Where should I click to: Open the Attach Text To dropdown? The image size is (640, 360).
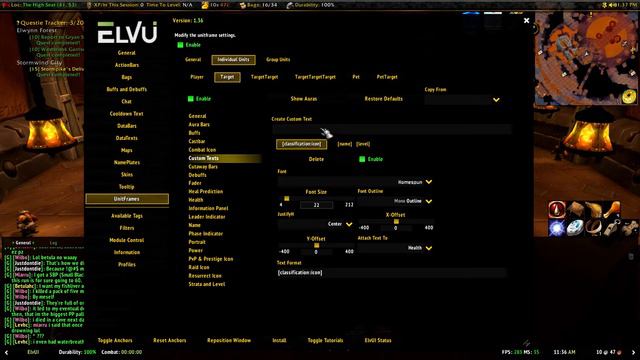[395, 248]
